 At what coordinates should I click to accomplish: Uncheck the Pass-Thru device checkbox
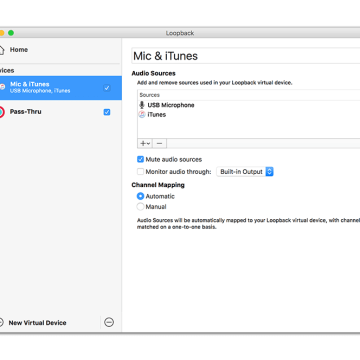[x=107, y=112]
